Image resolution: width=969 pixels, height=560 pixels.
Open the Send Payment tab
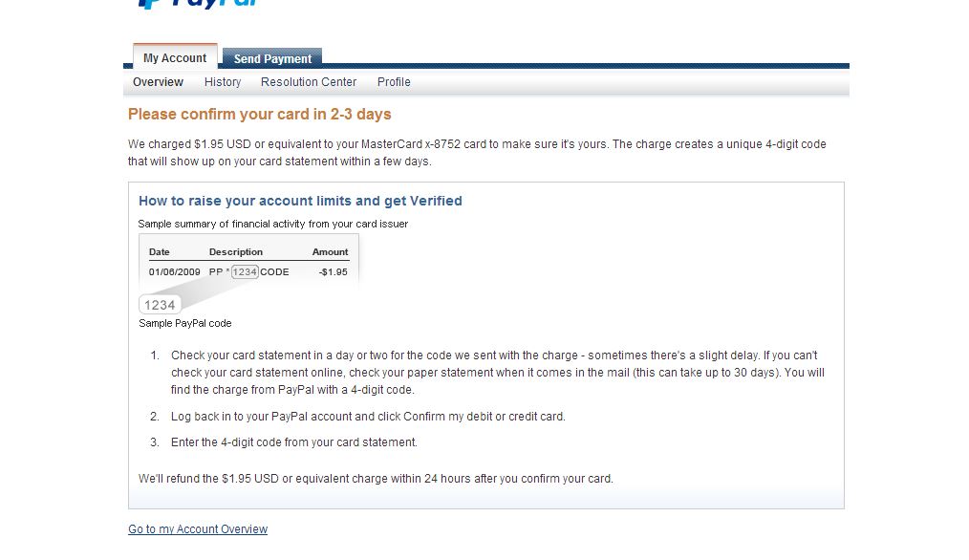(x=272, y=59)
